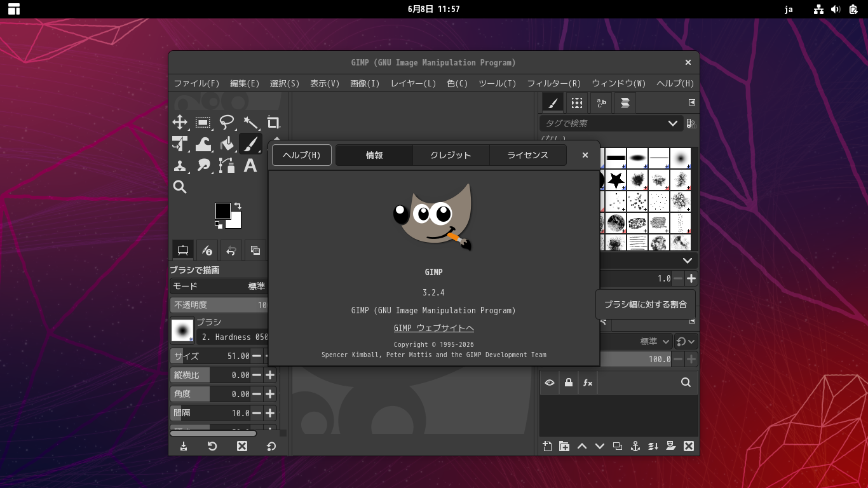Swap foreground and background colors
The height and width of the screenshot is (488, 868).
(x=238, y=206)
